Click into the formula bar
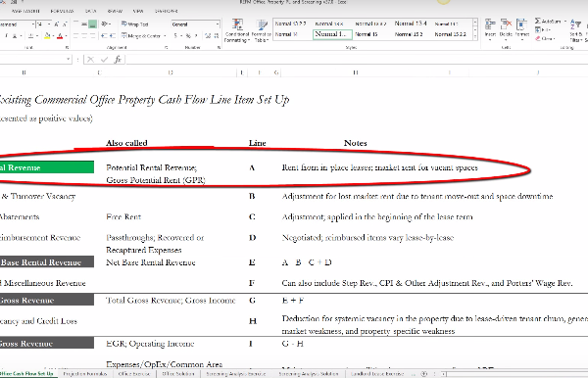The image size is (588, 378). pyautogui.click(x=357, y=59)
